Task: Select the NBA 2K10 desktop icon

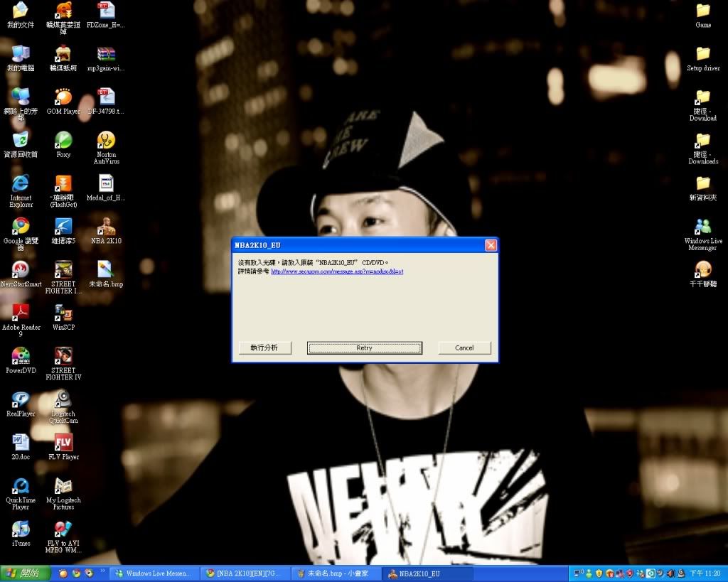Action: [x=106, y=227]
